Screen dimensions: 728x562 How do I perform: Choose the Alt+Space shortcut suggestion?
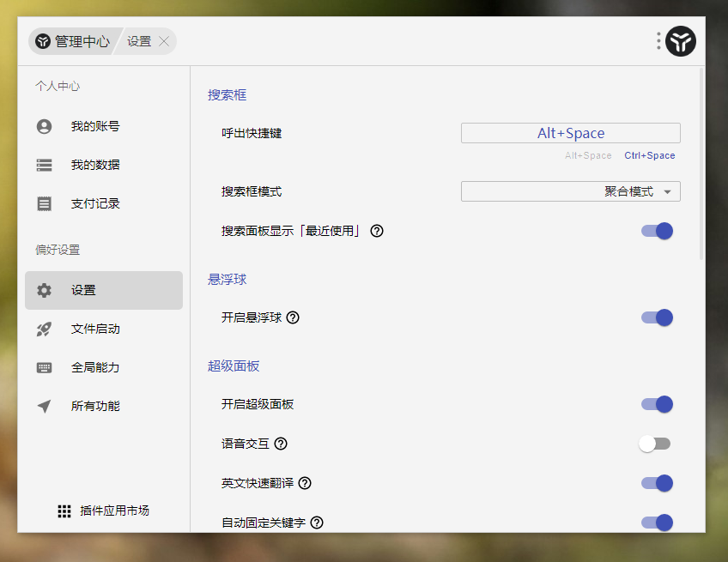tap(588, 155)
